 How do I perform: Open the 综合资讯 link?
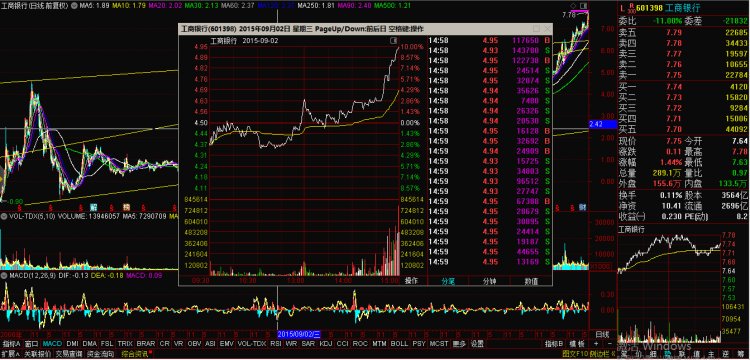point(134,354)
